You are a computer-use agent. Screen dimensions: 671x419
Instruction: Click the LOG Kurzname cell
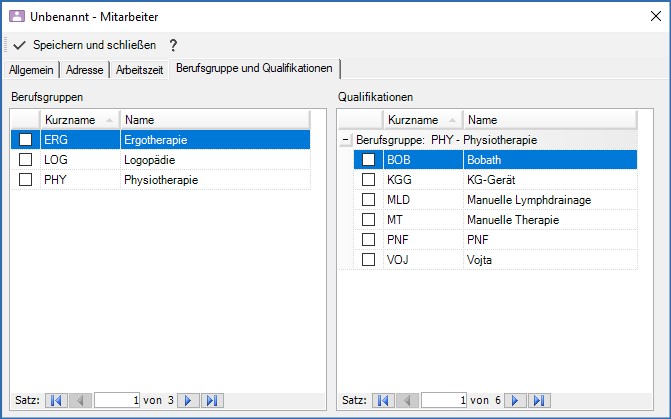click(x=80, y=160)
